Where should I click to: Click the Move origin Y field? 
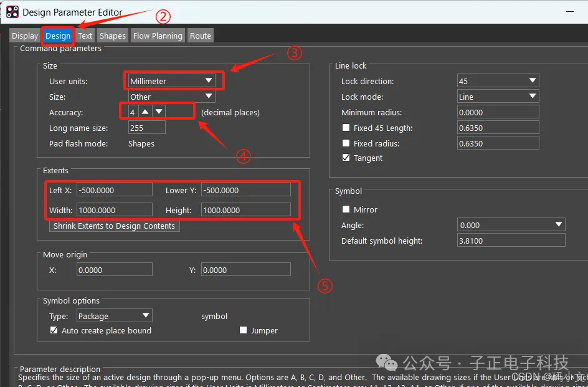point(245,269)
